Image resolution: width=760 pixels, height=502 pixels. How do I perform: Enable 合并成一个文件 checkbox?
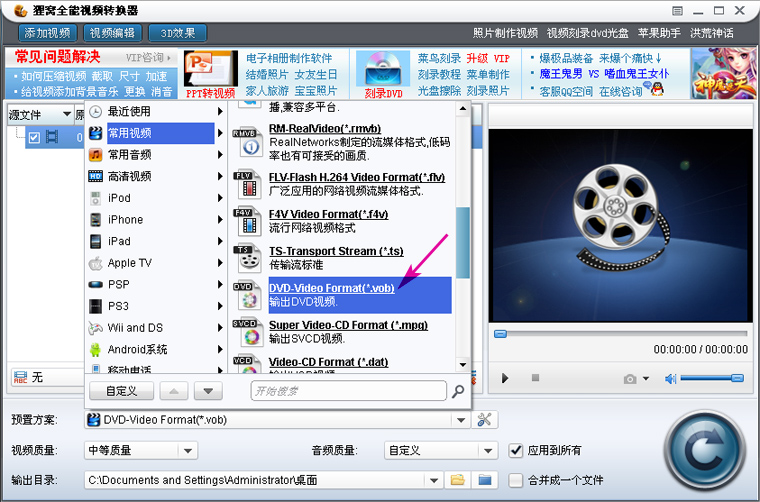coord(516,480)
